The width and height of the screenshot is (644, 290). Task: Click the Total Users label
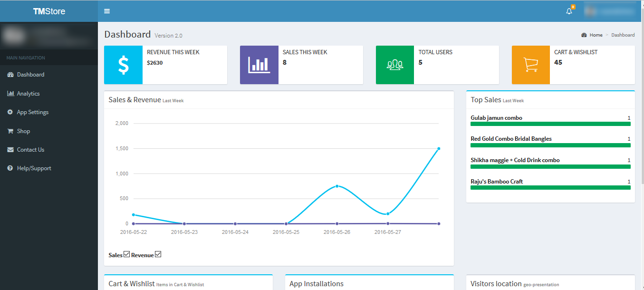(x=435, y=52)
